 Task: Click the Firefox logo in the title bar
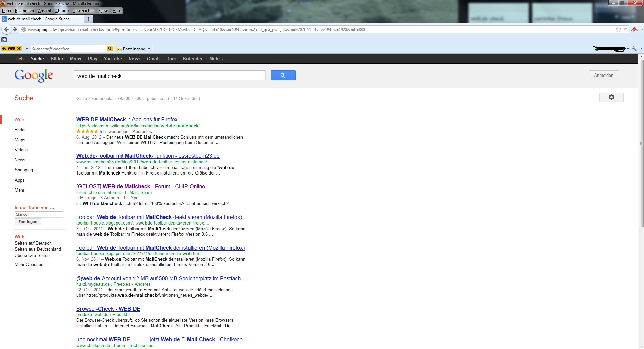[3, 3]
